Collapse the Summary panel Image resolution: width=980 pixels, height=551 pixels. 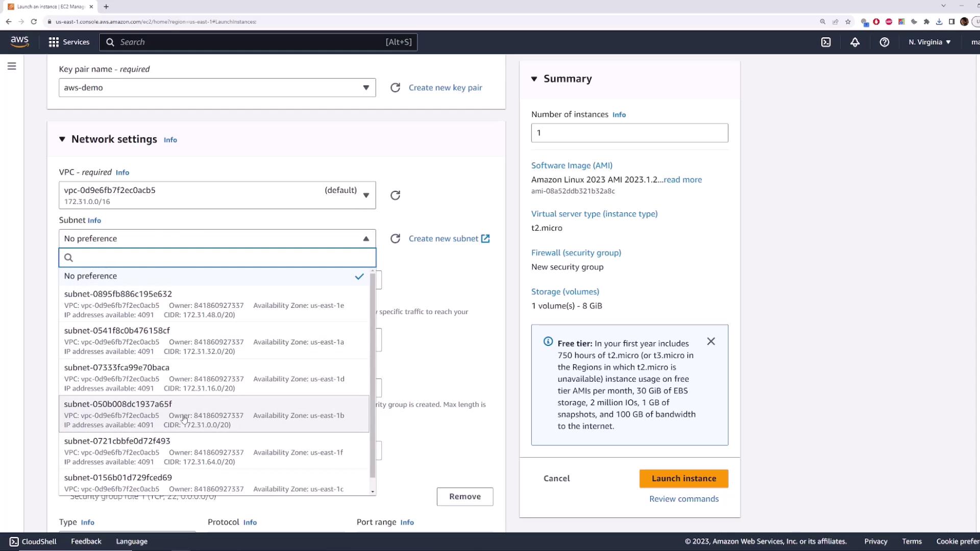tap(534, 79)
